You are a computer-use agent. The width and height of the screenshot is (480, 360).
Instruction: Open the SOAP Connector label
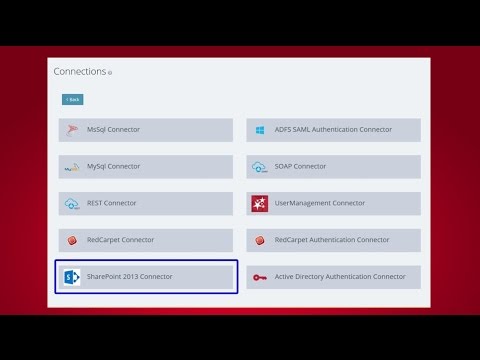[300, 166]
